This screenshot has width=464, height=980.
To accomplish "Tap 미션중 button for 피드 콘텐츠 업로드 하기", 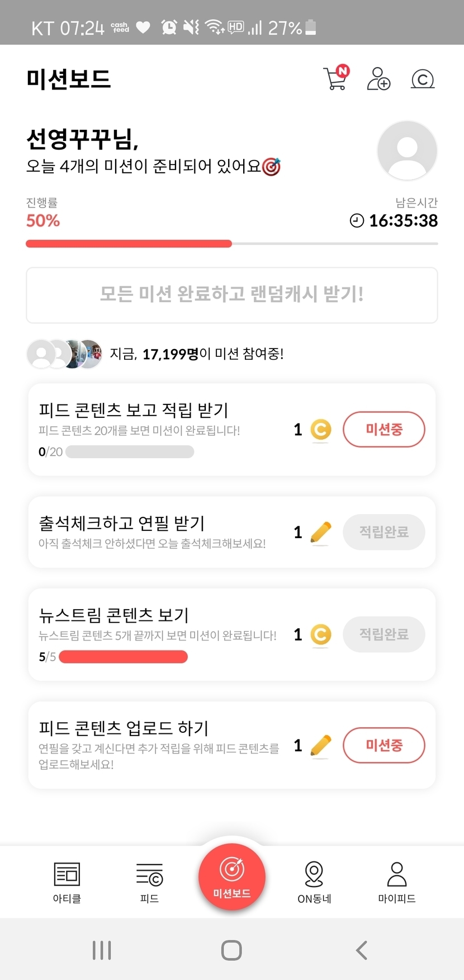I will [x=383, y=745].
